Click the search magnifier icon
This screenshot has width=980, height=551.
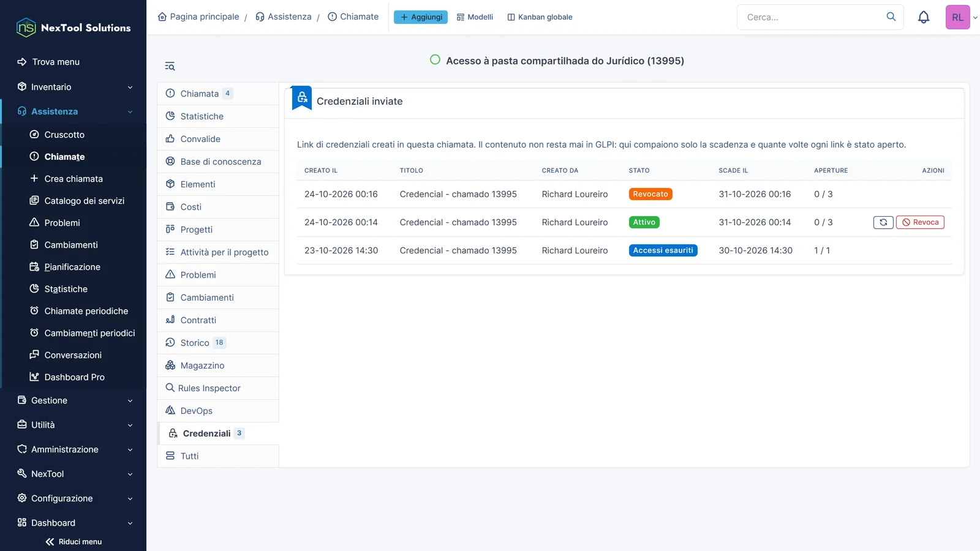pos(891,17)
